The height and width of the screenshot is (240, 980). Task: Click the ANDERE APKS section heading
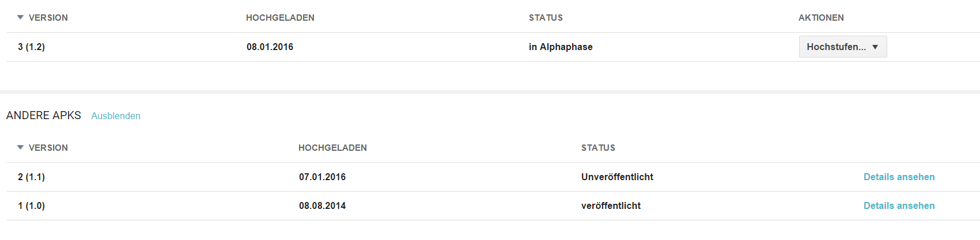pos(44,116)
